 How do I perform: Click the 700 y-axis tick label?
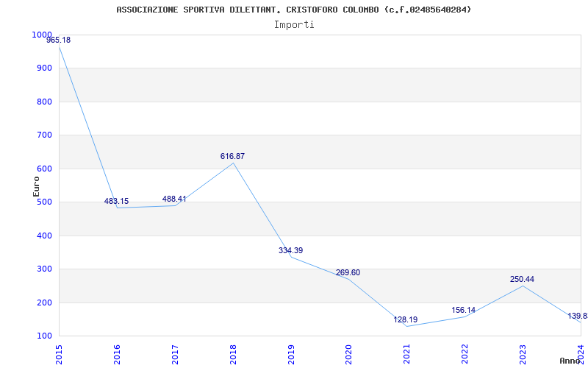45,135
